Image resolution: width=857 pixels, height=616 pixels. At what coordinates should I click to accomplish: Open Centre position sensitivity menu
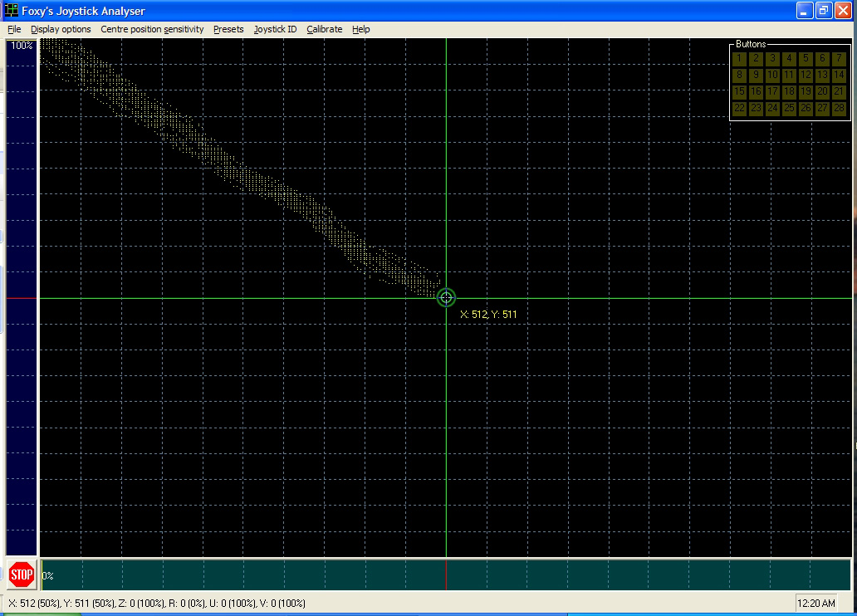pos(152,29)
